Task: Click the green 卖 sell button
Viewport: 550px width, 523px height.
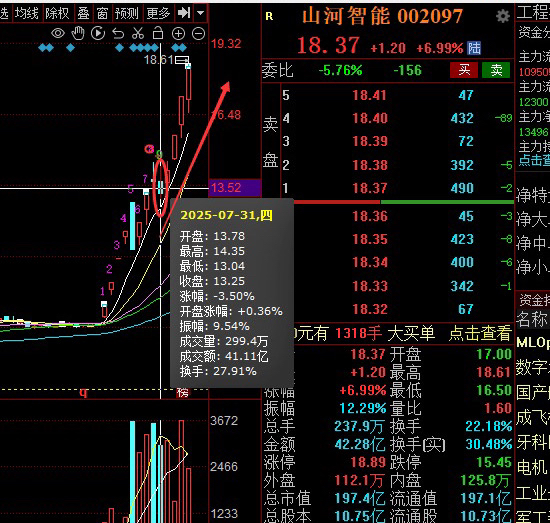Action: click(x=496, y=70)
